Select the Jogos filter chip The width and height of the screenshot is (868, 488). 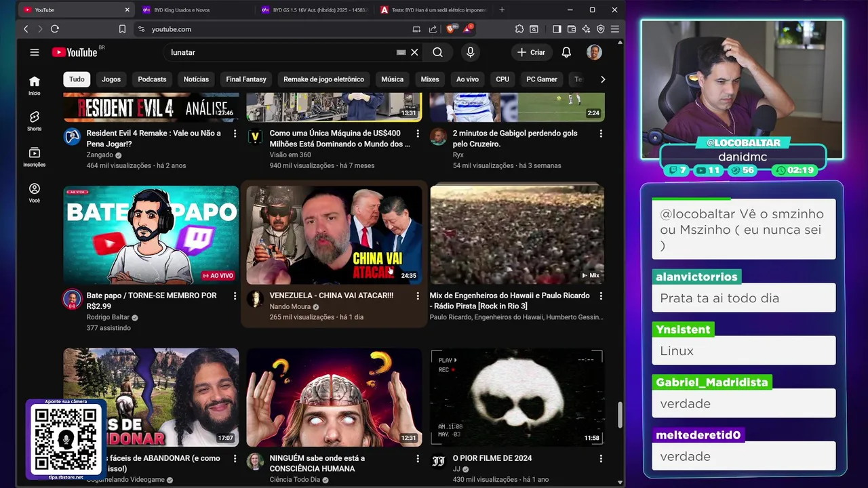[111, 79]
